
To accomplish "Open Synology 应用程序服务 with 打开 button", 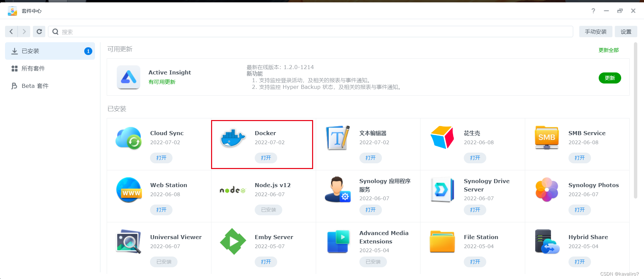I will click(x=370, y=210).
